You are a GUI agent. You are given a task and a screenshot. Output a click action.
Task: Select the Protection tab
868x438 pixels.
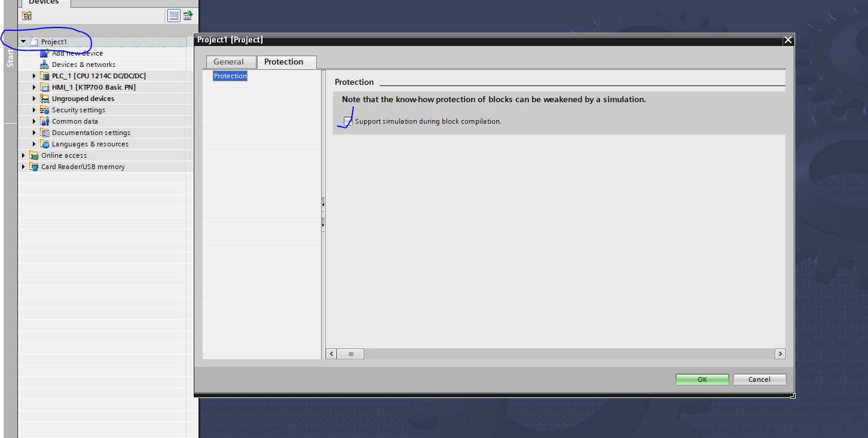click(284, 62)
